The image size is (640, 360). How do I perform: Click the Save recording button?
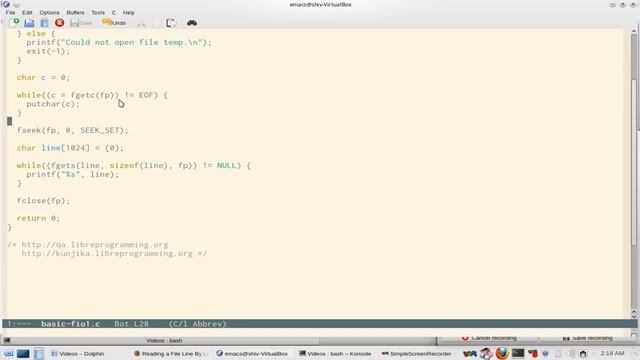(x=588, y=338)
